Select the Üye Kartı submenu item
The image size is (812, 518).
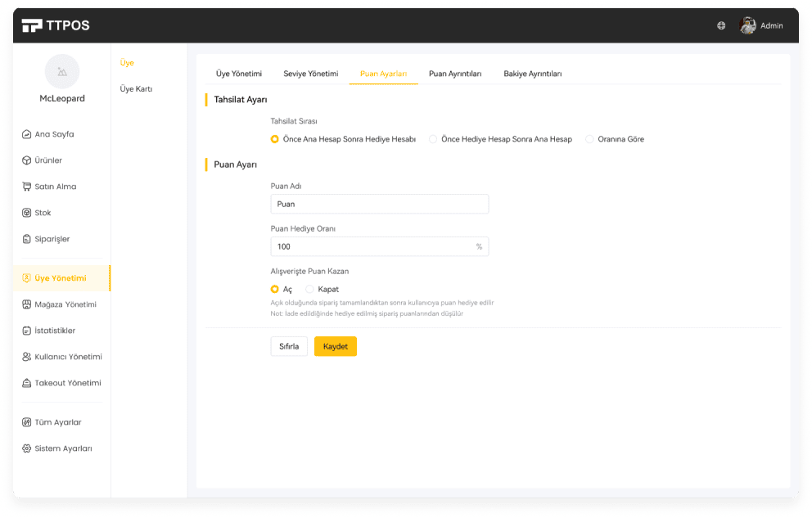click(136, 89)
